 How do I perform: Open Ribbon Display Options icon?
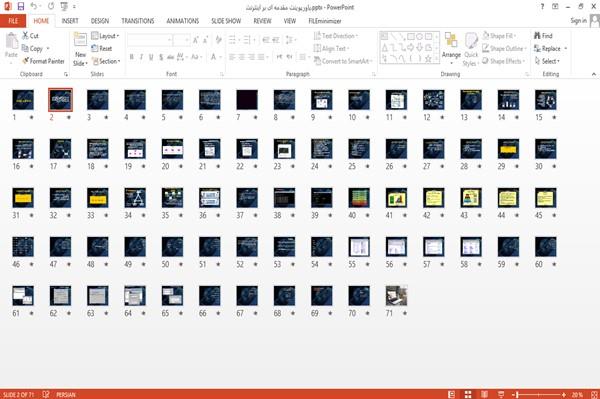coord(555,7)
